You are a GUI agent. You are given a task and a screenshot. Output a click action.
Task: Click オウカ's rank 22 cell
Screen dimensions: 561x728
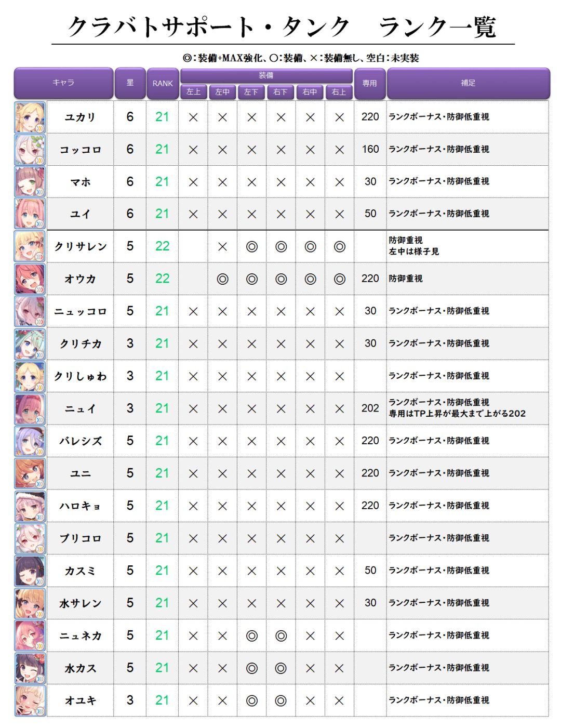click(162, 279)
